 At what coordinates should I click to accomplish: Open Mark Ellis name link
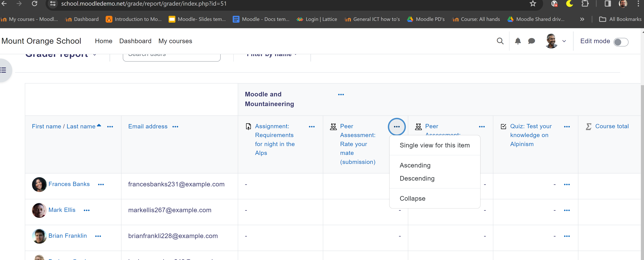coord(62,210)
